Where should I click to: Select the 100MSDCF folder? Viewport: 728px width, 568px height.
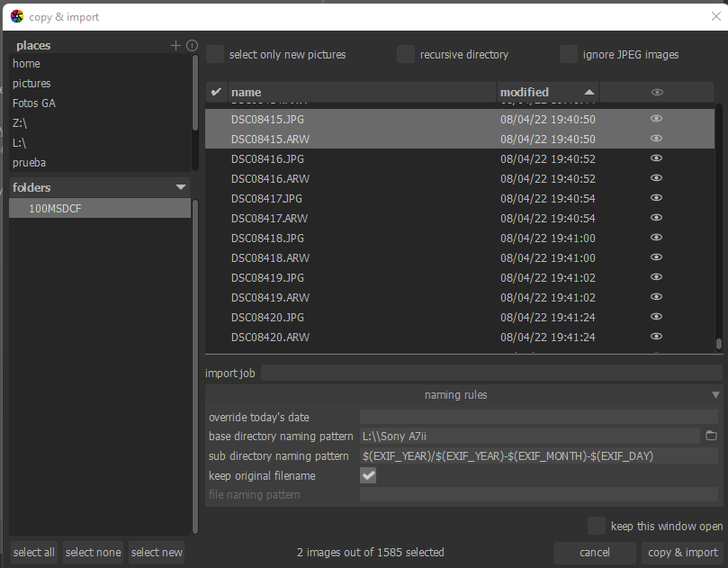click(x=55, y=209)
